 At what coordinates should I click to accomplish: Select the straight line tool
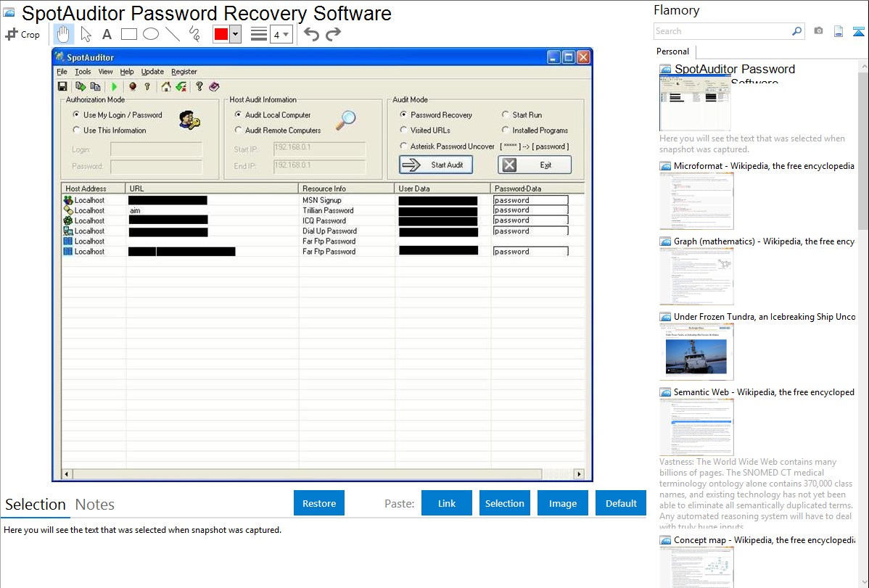point(173,34)
